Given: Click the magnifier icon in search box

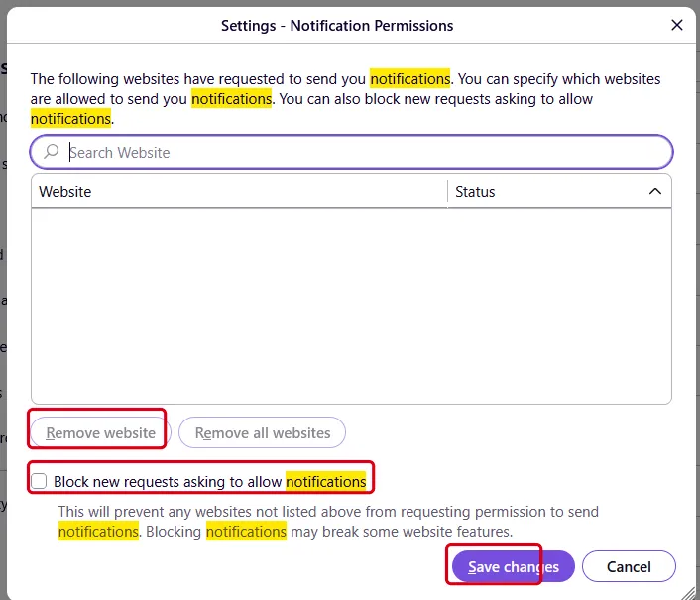Looking at the screenshot, I should (52, 152).
